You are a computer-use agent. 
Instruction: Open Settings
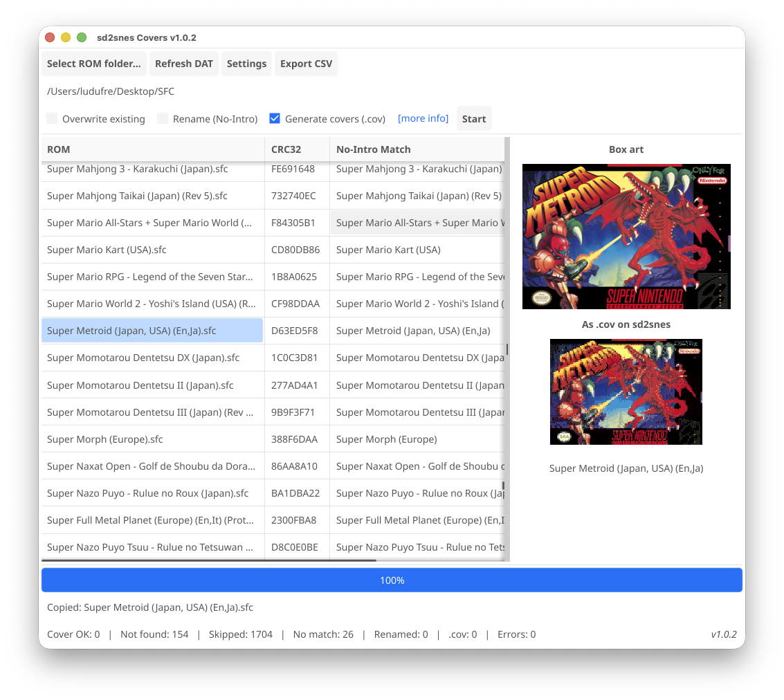pyautogui.click(x=246, y=64)
